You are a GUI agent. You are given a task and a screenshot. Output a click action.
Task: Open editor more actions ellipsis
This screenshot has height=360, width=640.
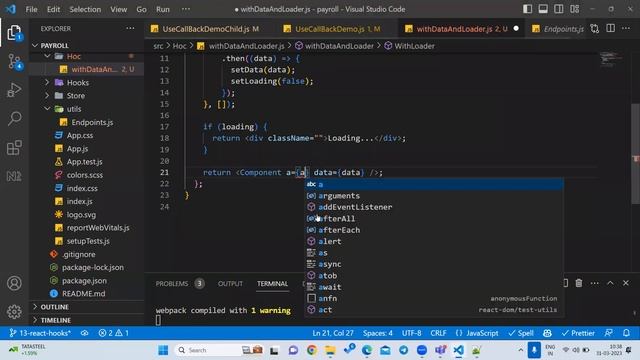pyautogui.click(x=626, y=29)
